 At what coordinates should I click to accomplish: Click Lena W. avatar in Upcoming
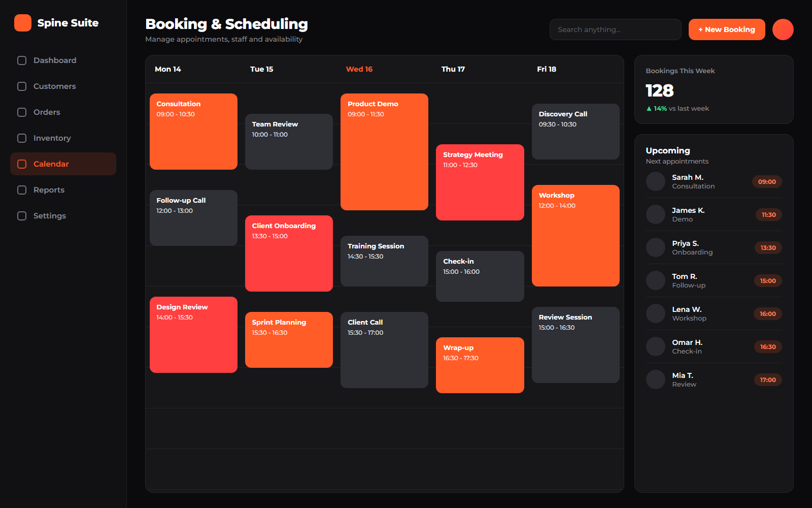point(656,313)
